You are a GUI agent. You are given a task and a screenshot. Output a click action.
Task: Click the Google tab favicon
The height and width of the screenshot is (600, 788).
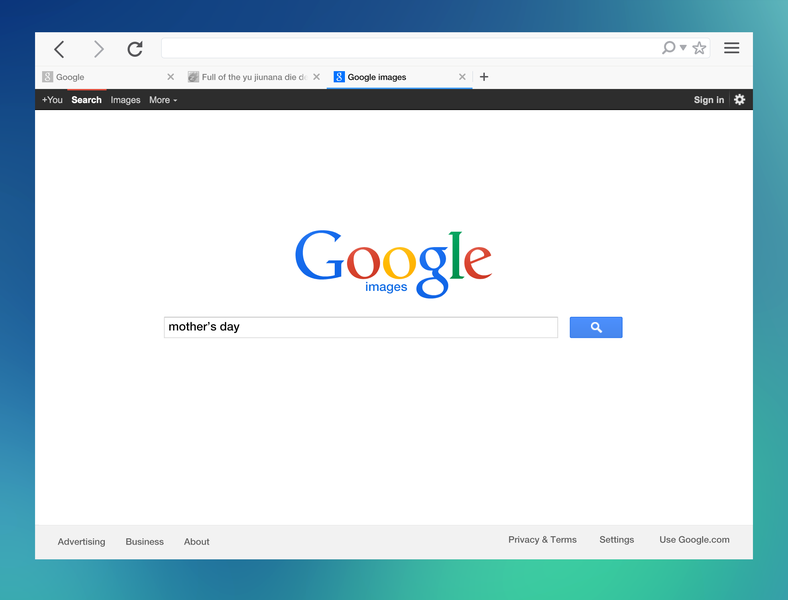pyautogui.click(x=47, y=77)
